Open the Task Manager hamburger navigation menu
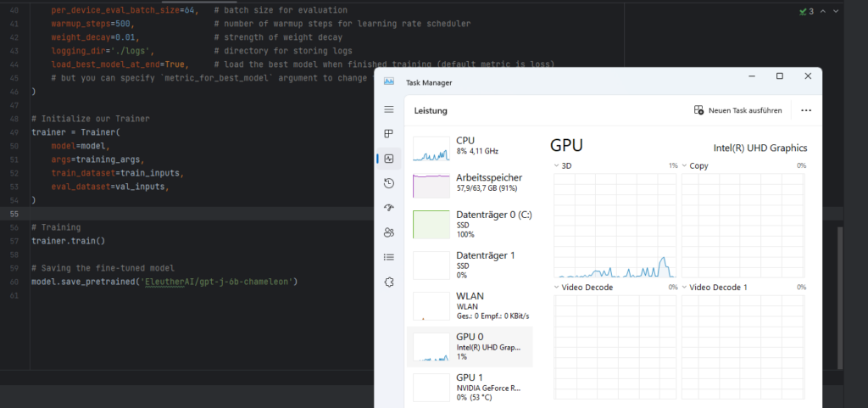 click(x=389, y=109)
